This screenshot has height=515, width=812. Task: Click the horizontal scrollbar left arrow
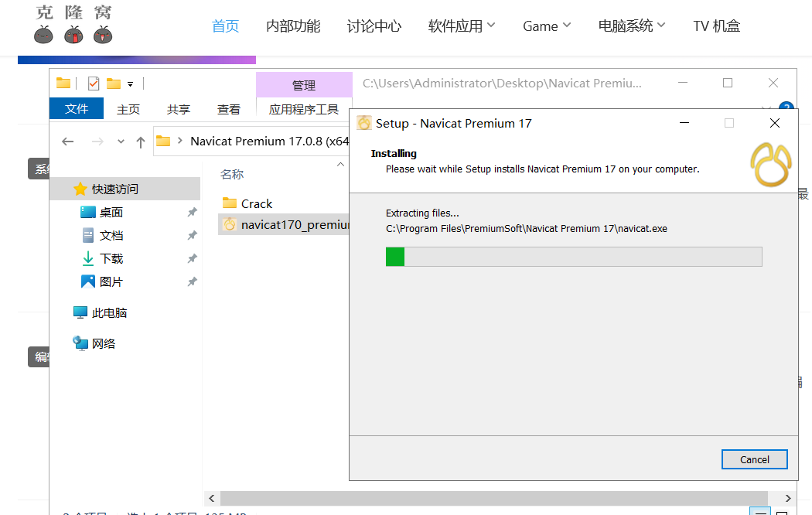[212, 499]
